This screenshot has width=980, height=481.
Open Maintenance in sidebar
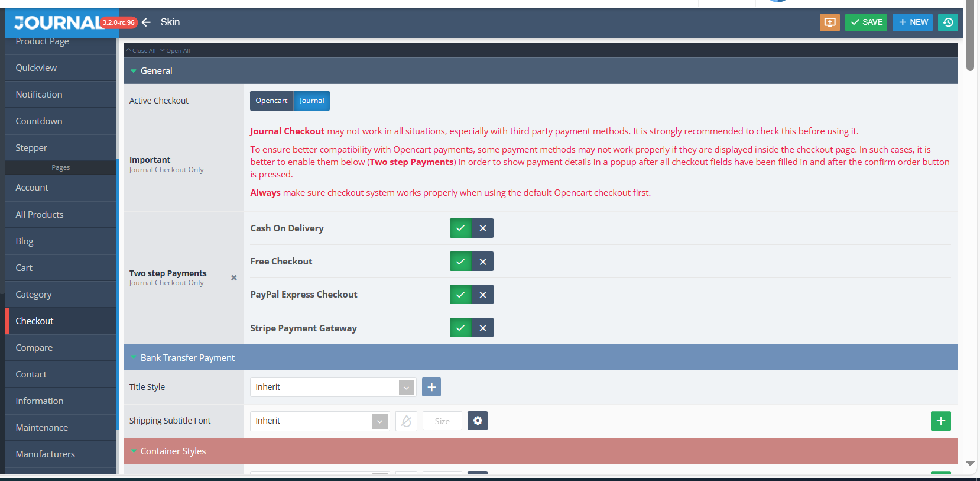pyautogui.click(x=61, y=428)
